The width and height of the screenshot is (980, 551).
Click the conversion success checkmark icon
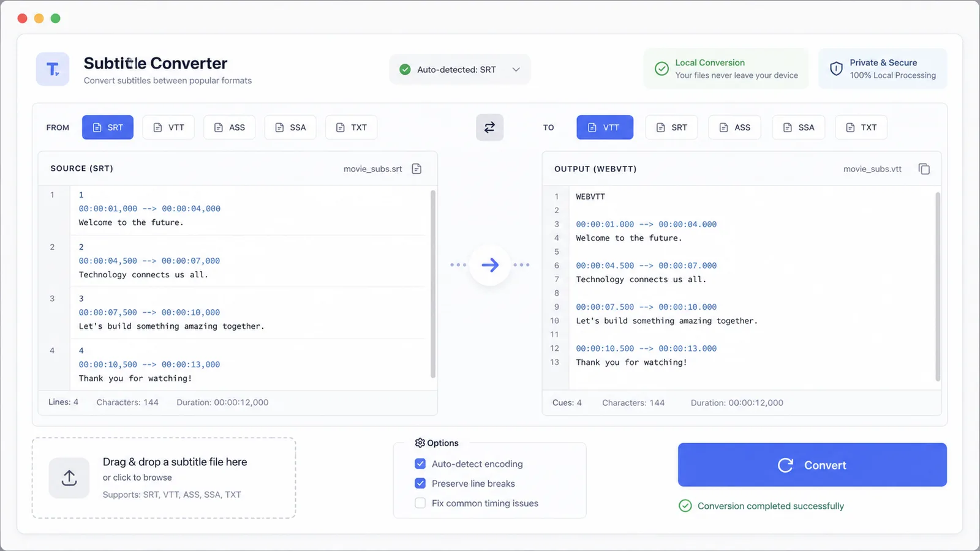coord(685,506)
